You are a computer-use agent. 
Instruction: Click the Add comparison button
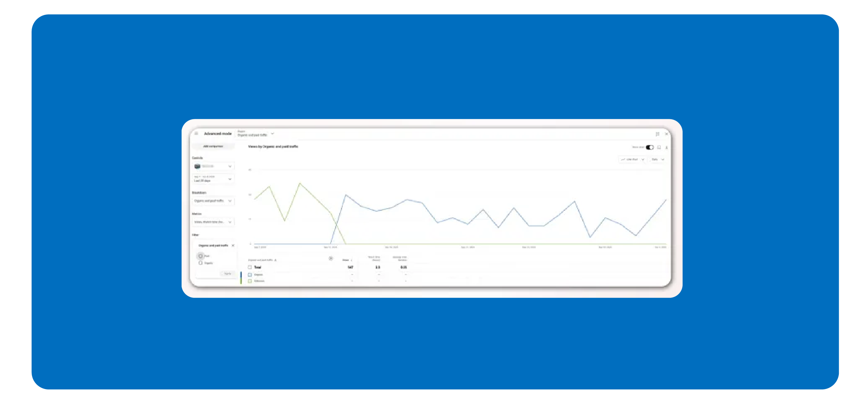pos(213,146)
